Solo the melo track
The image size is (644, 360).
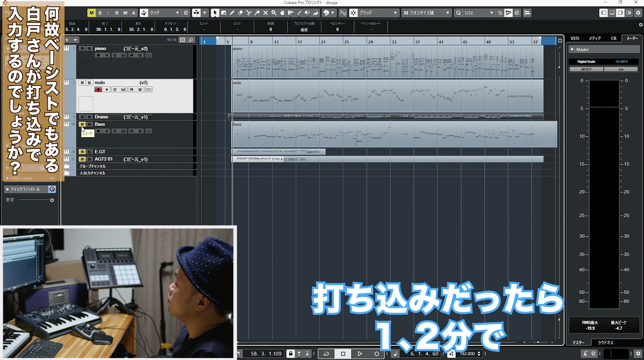pos(89,83)
